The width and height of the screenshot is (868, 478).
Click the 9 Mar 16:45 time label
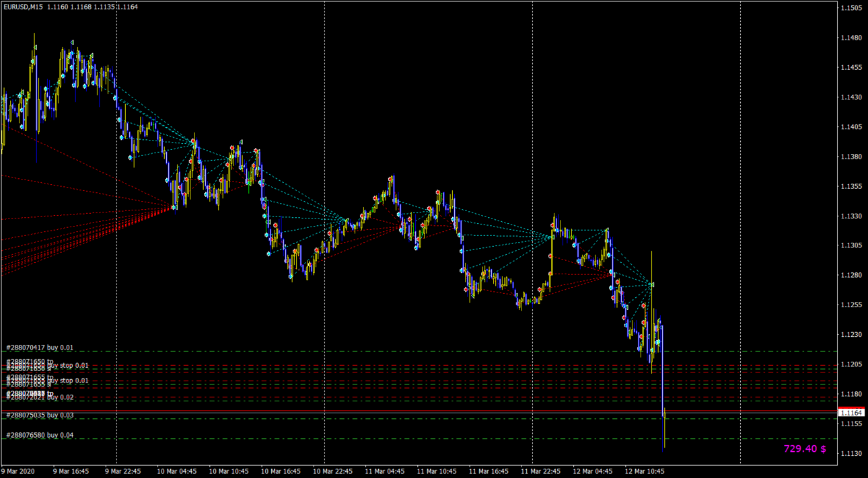click(x=71, y=471)
